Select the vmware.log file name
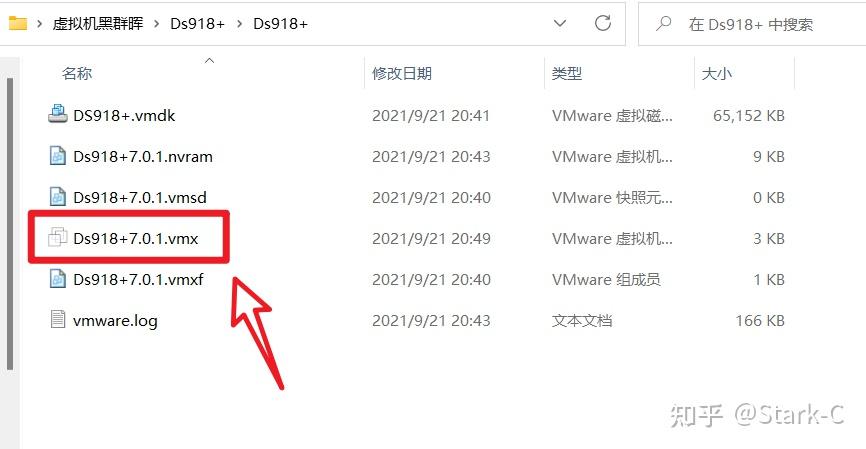This screenshot has width=866, height=449. point(115,320)
